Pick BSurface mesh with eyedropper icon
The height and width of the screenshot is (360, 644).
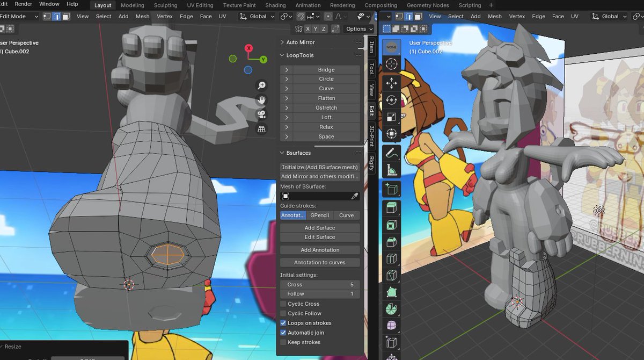[354, 197]
